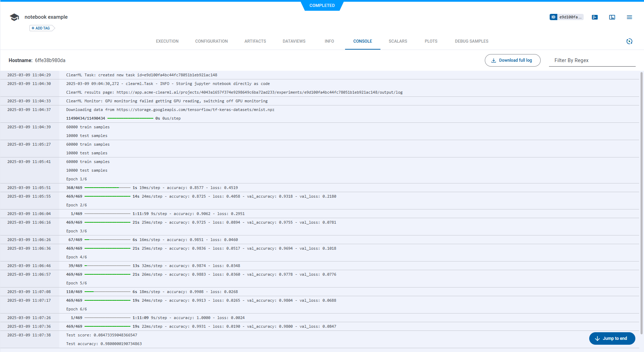Click the COMPLETED status banner

click(322, 6)
